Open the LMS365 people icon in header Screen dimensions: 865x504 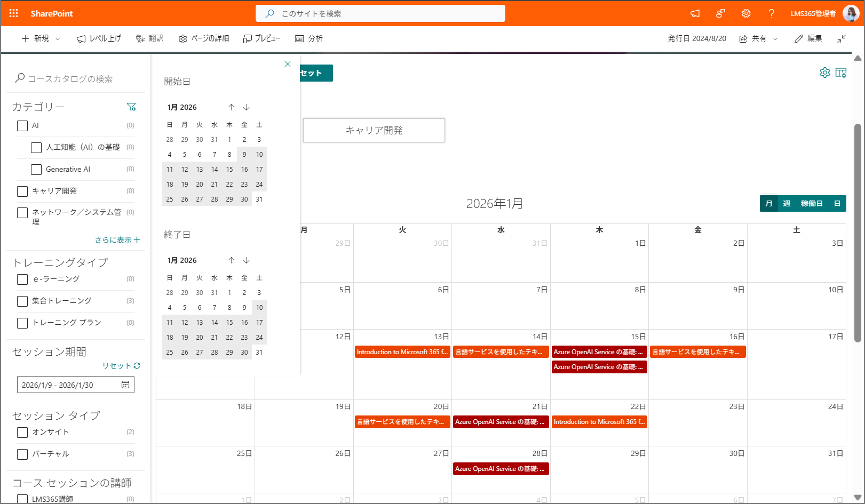(720, 13)
